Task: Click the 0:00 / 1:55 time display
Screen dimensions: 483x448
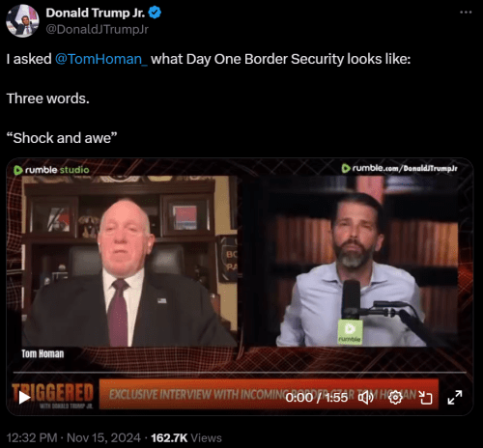Action: click(317, 398)
